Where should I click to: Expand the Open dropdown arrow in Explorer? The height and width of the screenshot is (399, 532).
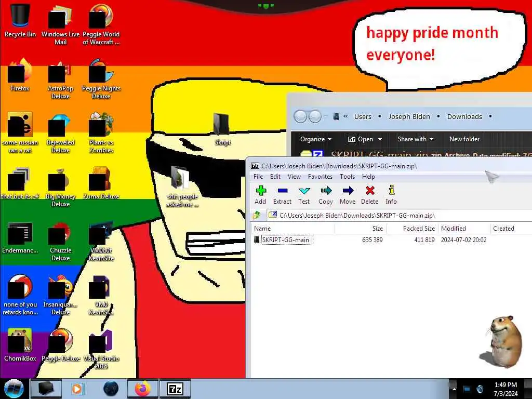380,139
